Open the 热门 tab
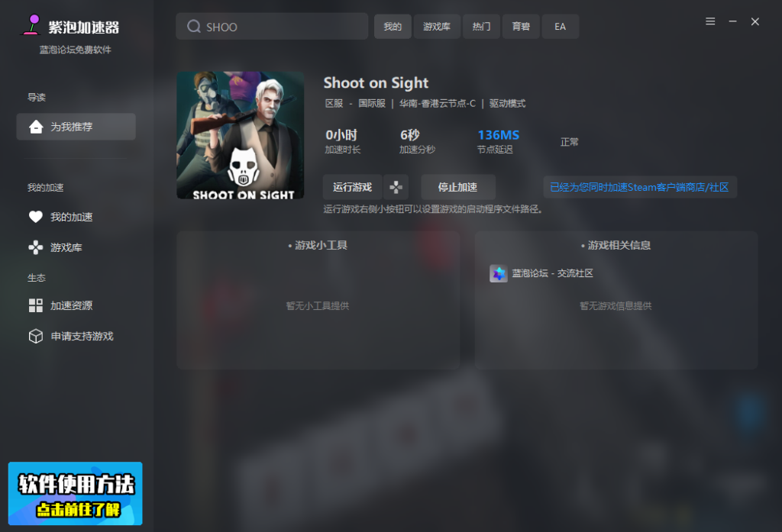The height and width of the screenshot is (532, 782). click(x=481, y=27)
